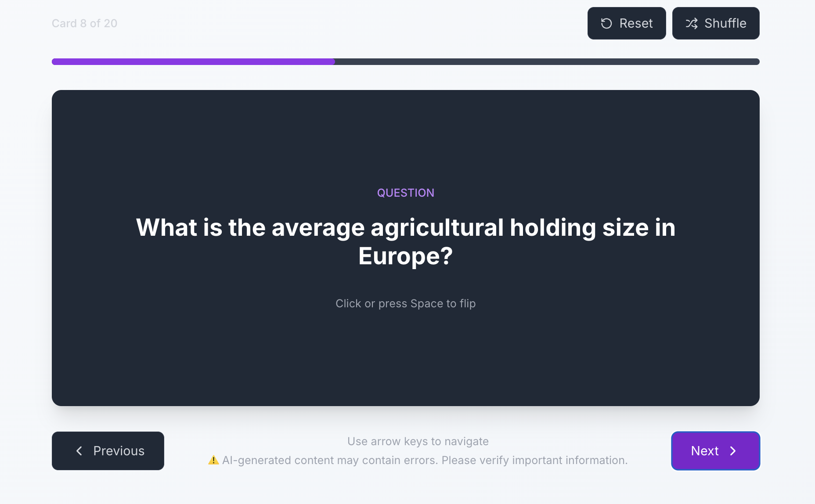Click the "Card 8 of 20" counter
815x504 pixels.
84,23
